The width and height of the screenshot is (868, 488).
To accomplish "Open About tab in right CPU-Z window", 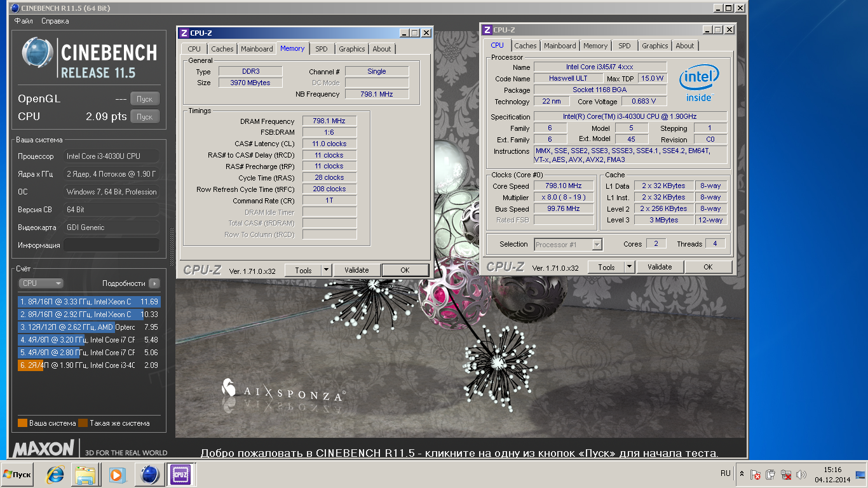I will coord(685,46).
